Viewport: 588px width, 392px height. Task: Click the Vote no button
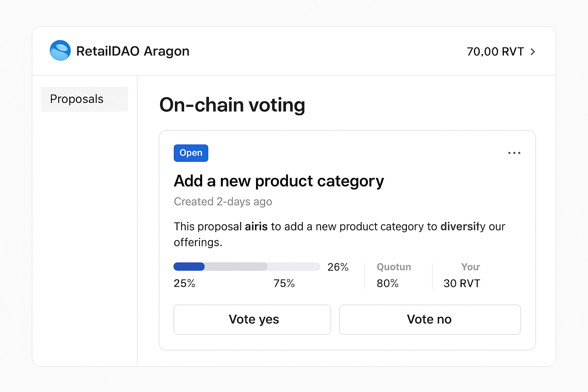(x=430, y=320)
